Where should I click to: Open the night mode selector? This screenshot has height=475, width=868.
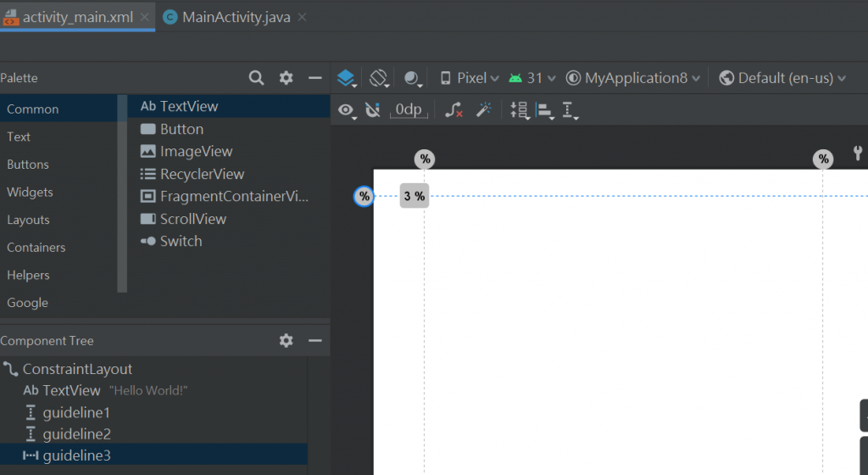point(413,78)
